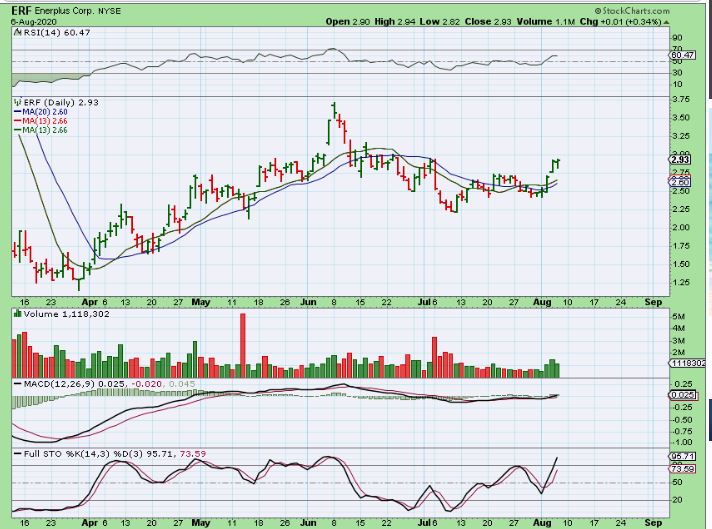Click the 90 level on RSI axis

(677, 38)
